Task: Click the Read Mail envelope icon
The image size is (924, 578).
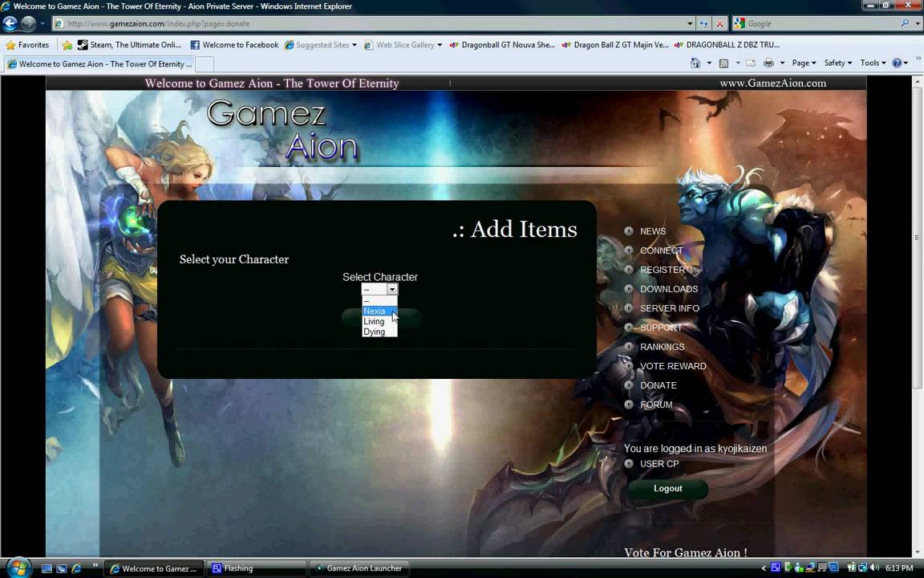Action: (x=751, y=63)
